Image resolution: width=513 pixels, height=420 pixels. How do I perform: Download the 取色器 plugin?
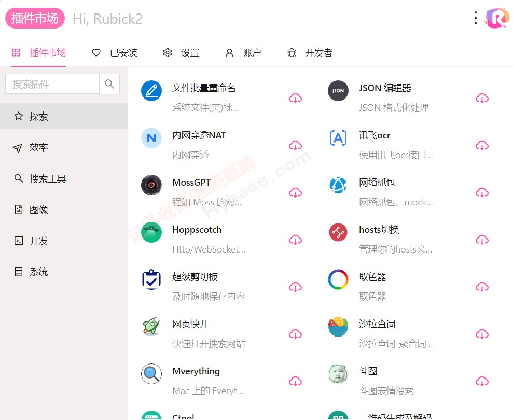pyautogui.click(x=482, y=287)
